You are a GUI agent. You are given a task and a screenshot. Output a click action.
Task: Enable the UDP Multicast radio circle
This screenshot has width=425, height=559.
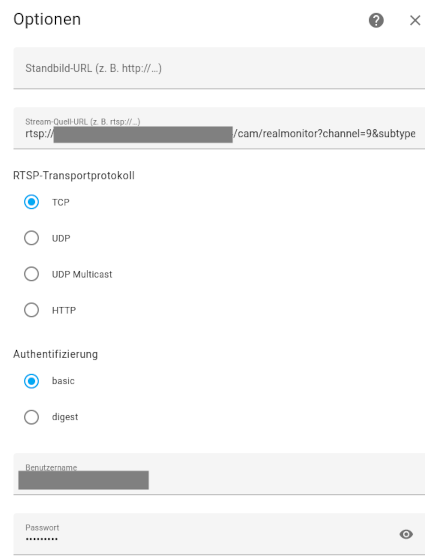tap(31, 274)
